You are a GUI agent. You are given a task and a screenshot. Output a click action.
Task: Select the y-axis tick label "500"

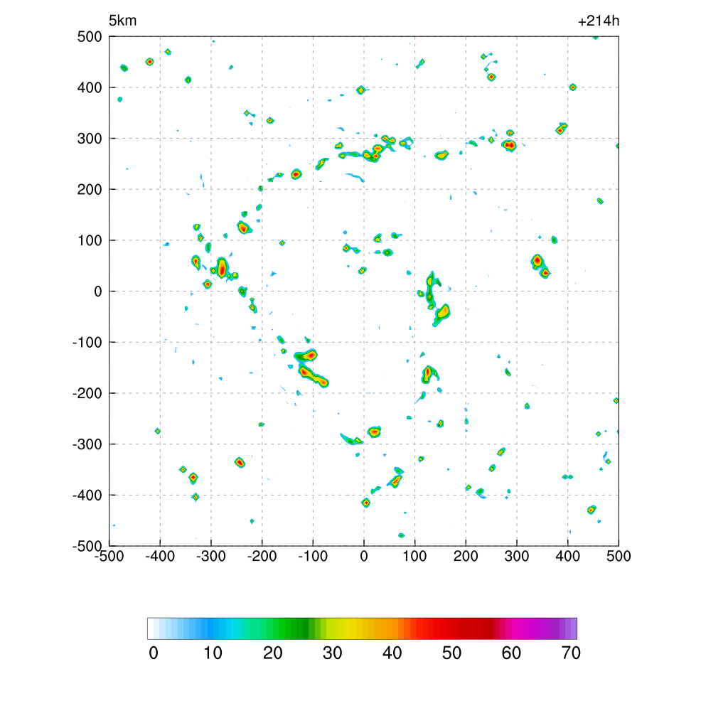[90, 37]
